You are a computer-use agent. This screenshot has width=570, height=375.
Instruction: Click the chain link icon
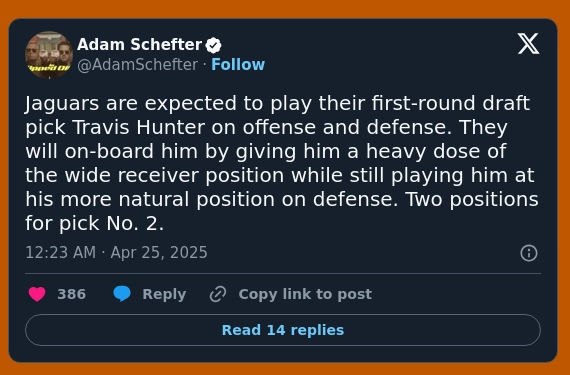point(218,294)
